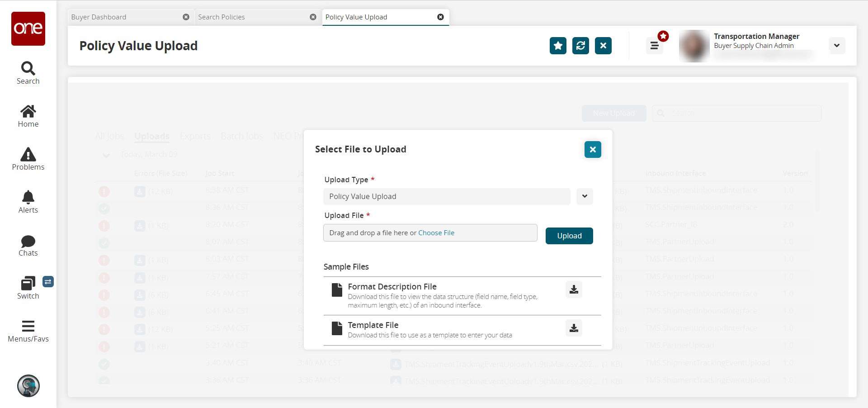Close the Select File to Upload dialog
The height and width of the screenshot is (408, 868).
(x=593, y=150)
